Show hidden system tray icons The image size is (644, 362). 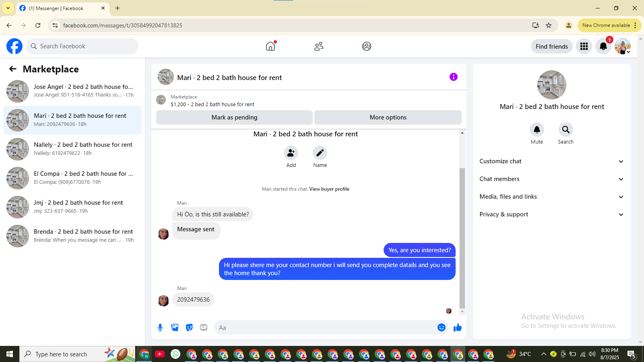click(x=543, y=354)
